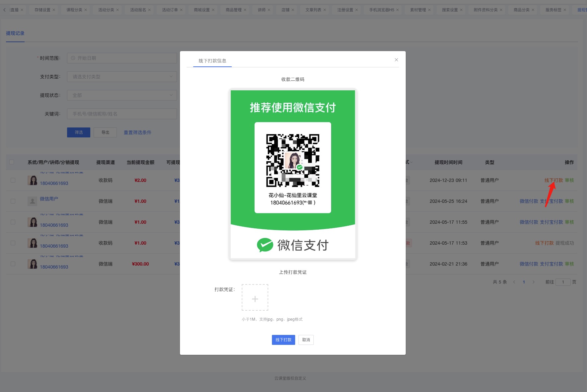Switch to the 商品管理 tab
The width and height of the screenshot is (587, 392).
pos(233,10)
